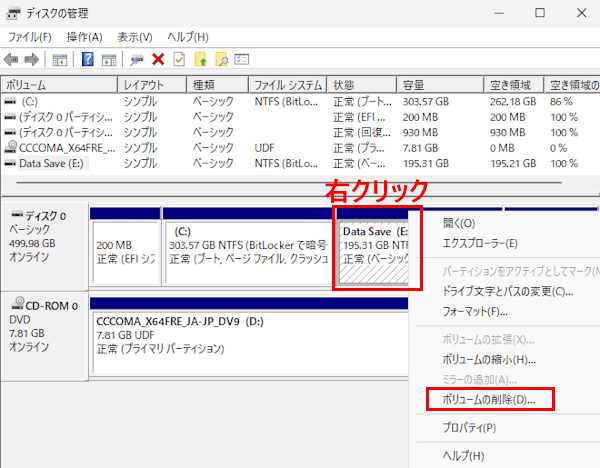Select the Data Save (E:) partition block

374,246
